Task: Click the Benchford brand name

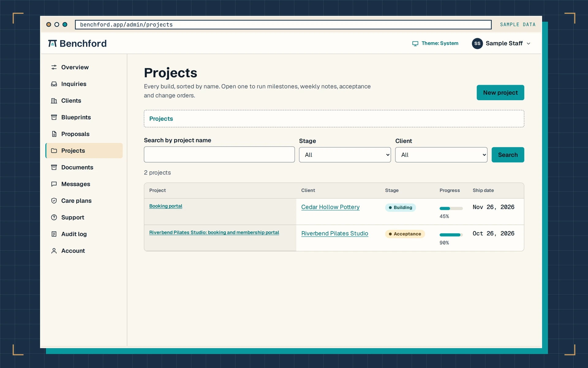Action: coord(83,44)
